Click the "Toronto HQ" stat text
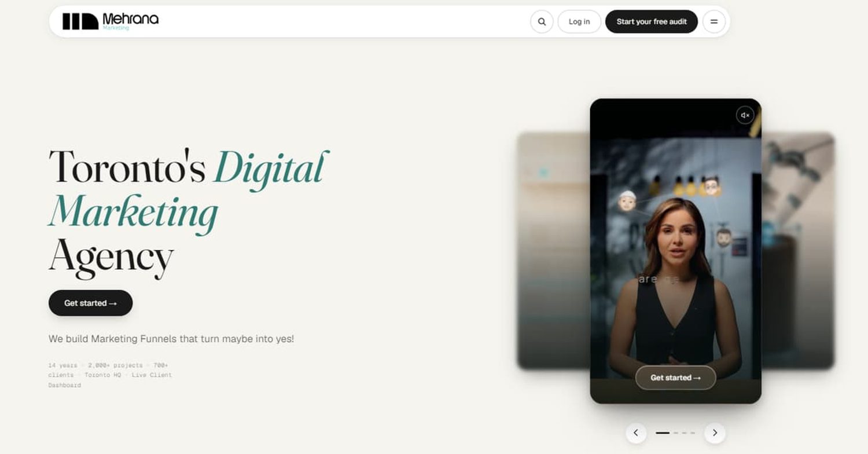Viewport: 868px width, 454px height. (x=102, y=375)
